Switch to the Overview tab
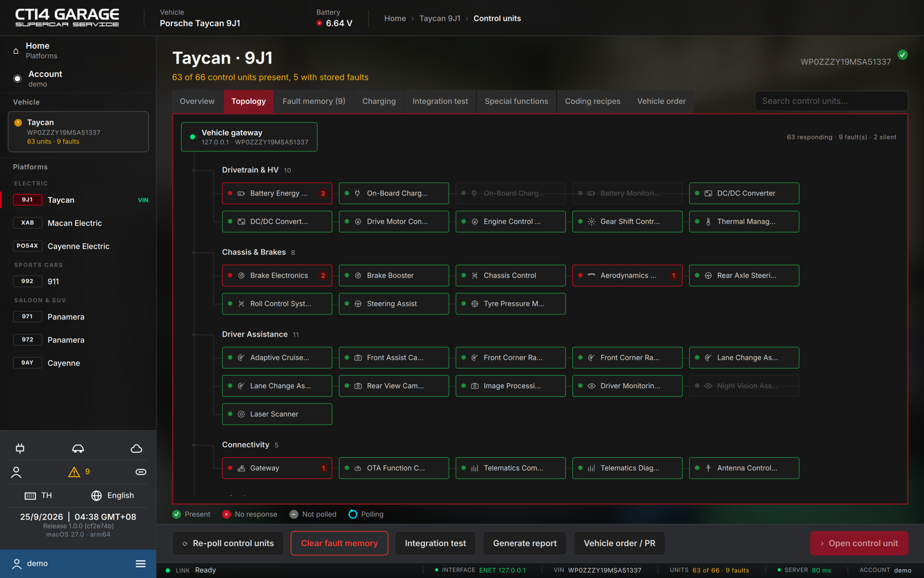Image resolution: width=924 pixels, height=578 pixels. [197, 101]
